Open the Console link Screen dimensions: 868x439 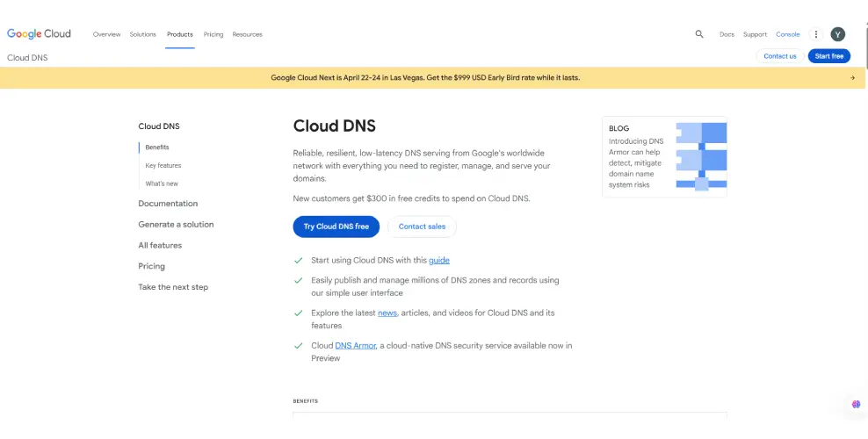[788, 34]
